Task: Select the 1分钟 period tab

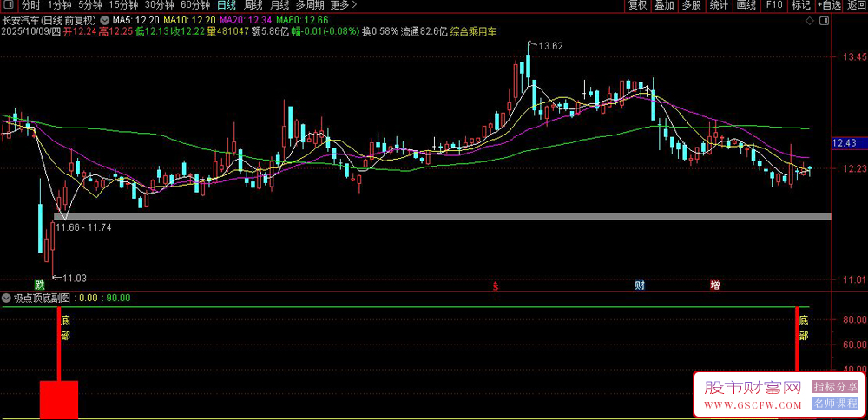Action: [59, 5]
